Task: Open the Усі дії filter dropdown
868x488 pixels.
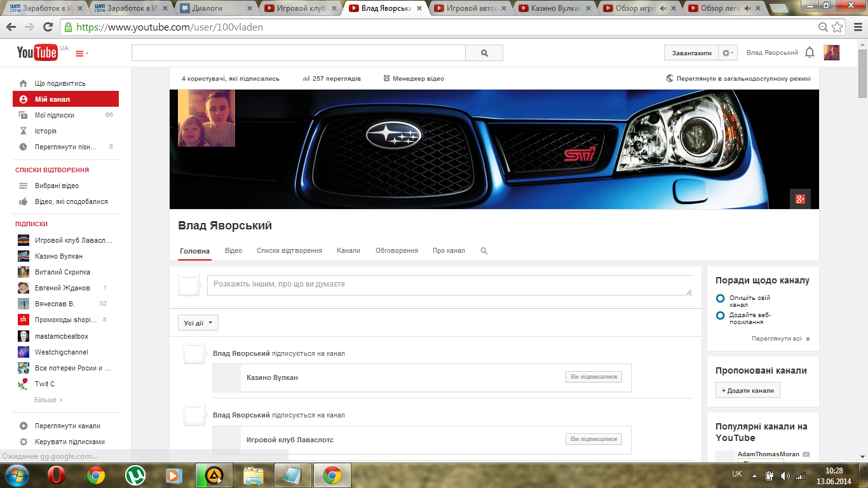Action: point(198,323)
